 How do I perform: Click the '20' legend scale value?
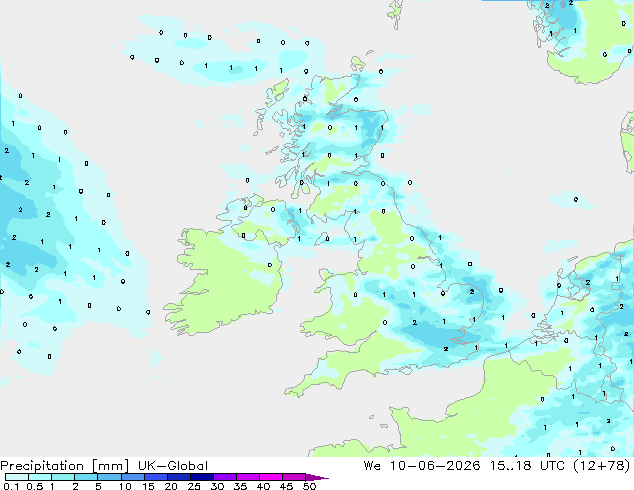click(x=171, y=486)
